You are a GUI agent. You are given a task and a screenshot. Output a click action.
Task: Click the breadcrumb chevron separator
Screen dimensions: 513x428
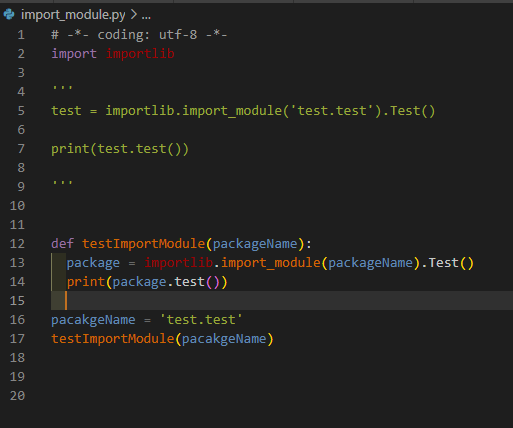pyautogui.click(x=134, y=14)
